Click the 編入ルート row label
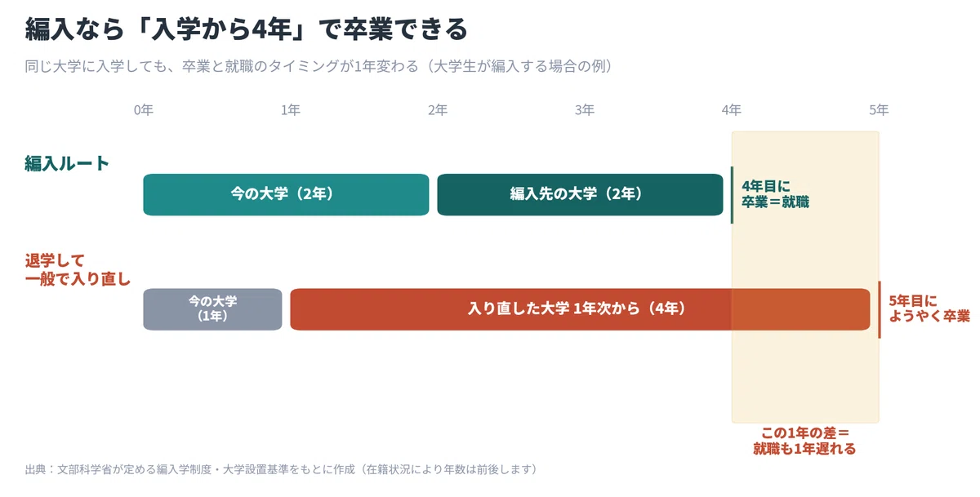 [x=67, y=163]
